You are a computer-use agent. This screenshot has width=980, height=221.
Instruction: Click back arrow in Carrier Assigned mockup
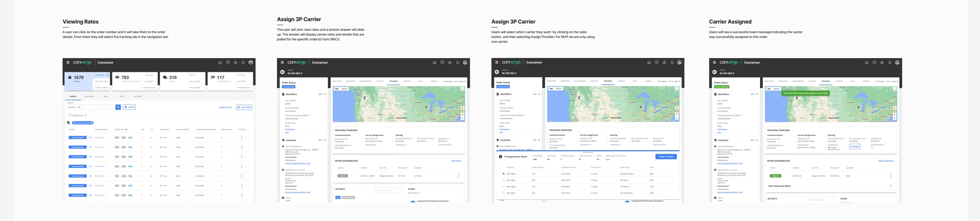[715, 72]
